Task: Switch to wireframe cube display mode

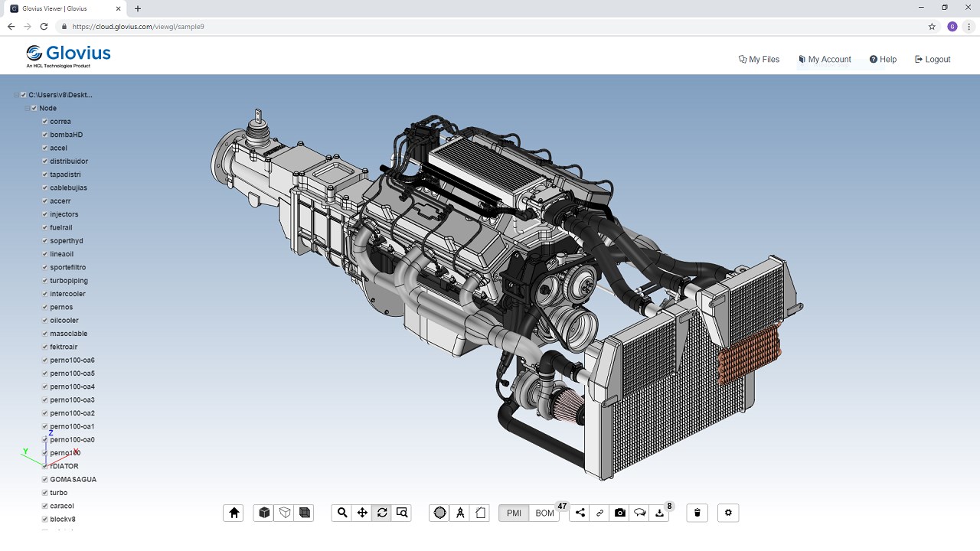Action: coord(285,513)
